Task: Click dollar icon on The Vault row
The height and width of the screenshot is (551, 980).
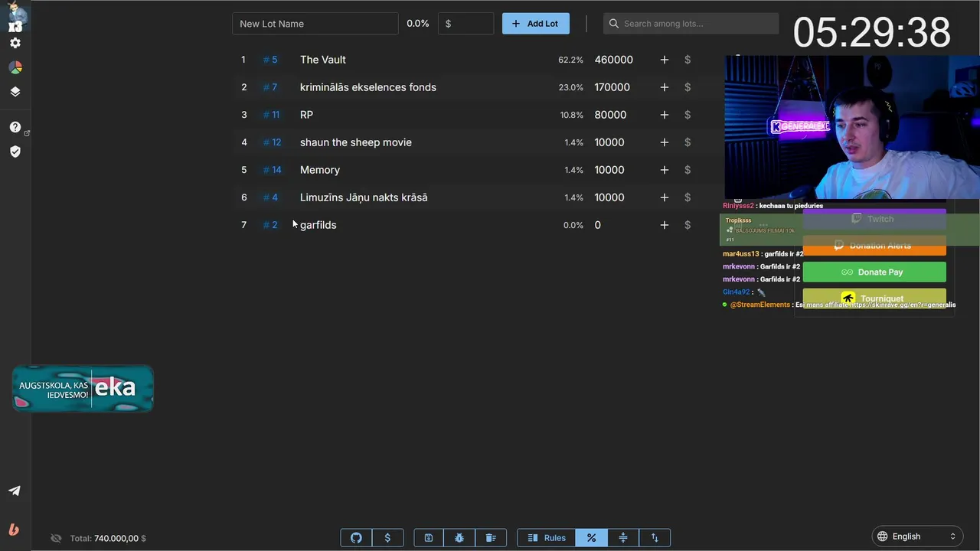Action: click(x=688, y=60)
